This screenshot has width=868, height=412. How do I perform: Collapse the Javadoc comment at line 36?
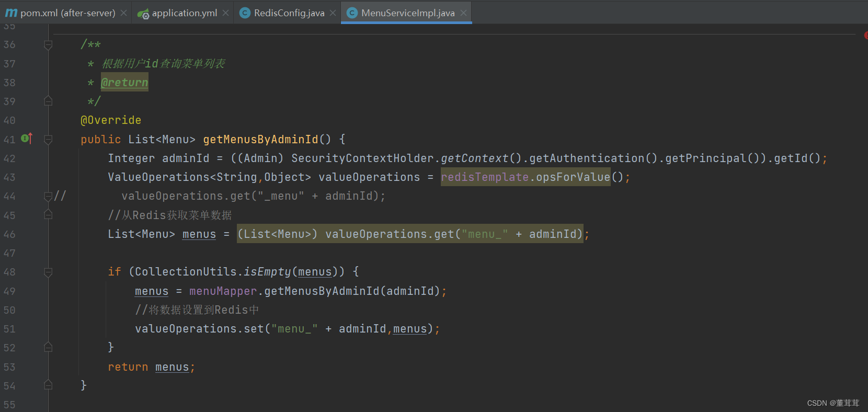pyautogui.click(x=48, y=45)
